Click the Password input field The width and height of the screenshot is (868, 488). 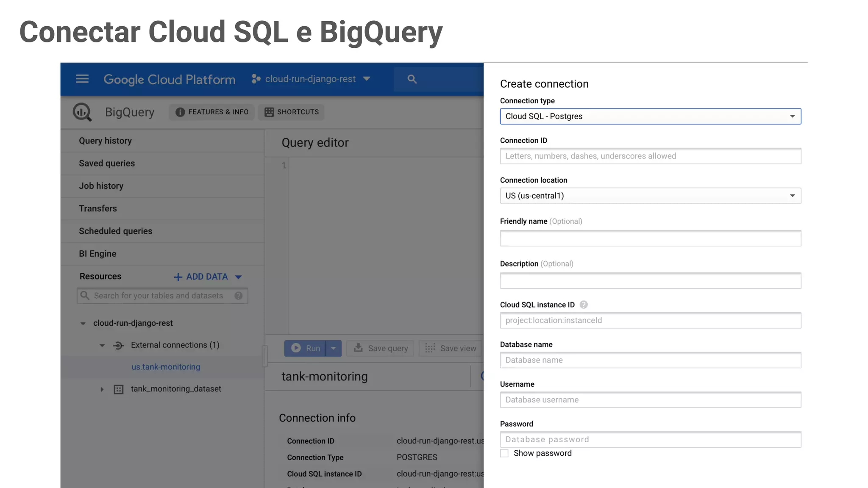(651, 440)
